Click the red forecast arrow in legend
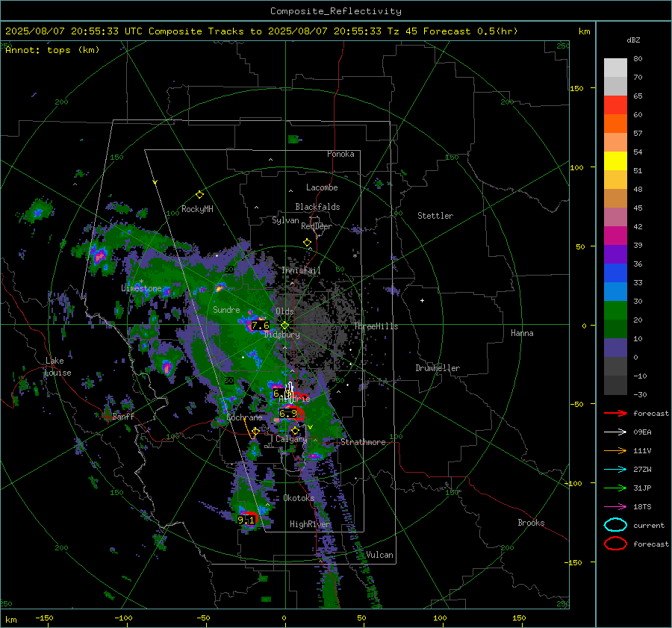The width and height of the screenshot is (672, 628). 615,413
